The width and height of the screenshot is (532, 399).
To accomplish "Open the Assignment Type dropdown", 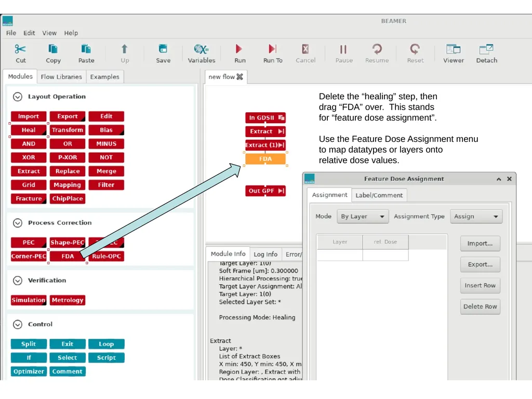I will click(x=476, y=217).
